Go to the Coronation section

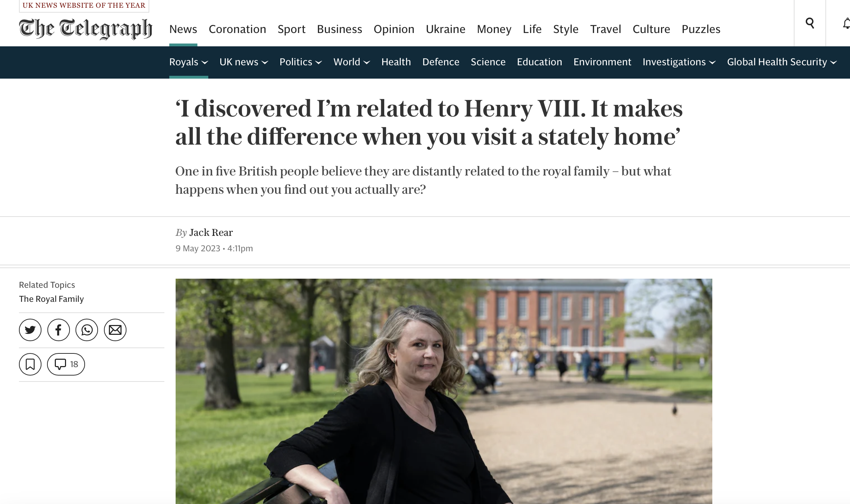pyautogui.click(x=237, y=29)
